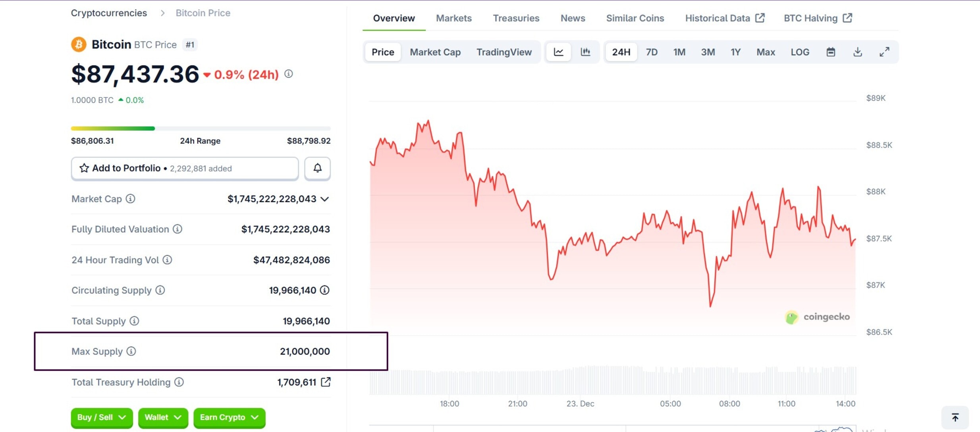
Task: Open the Earn Crypto dropdown
Action: (229, 417)
